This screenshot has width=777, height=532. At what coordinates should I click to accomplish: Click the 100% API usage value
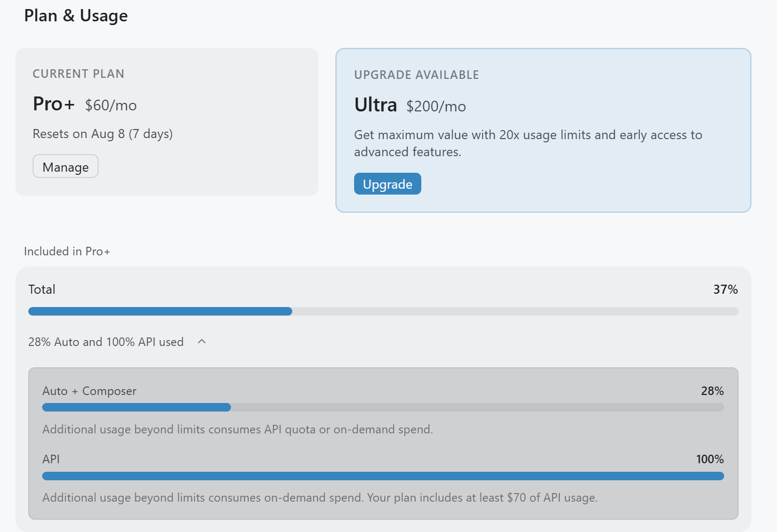pos(710,459)
